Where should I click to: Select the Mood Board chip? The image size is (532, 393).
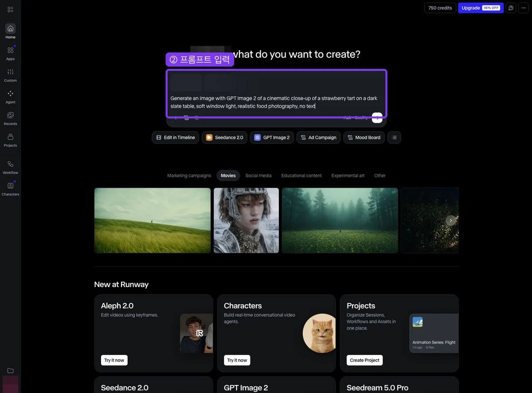point(364,138)
